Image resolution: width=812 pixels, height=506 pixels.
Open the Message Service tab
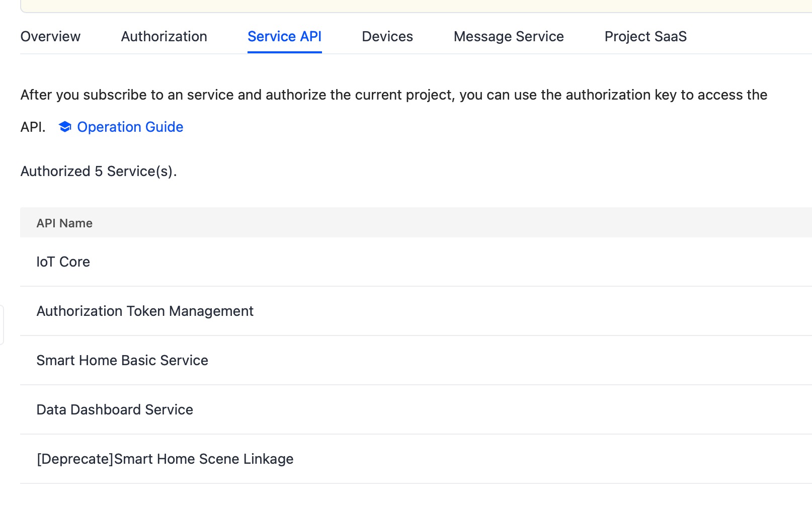point(509,37)
